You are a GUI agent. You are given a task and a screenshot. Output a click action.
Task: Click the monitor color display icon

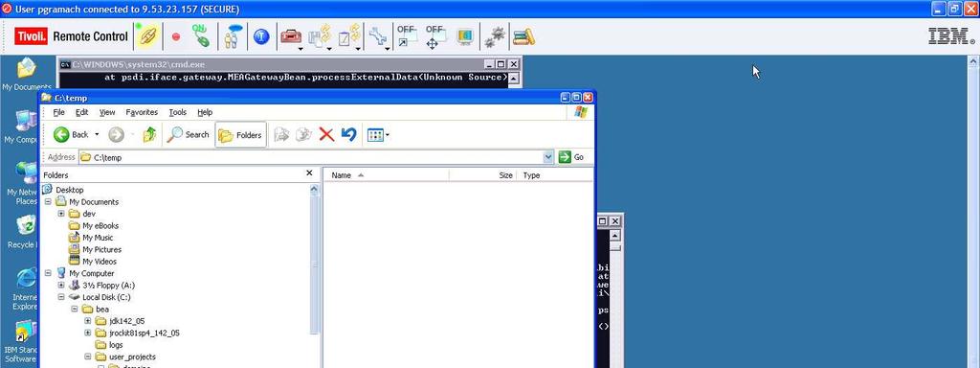[x=464, y=37]
